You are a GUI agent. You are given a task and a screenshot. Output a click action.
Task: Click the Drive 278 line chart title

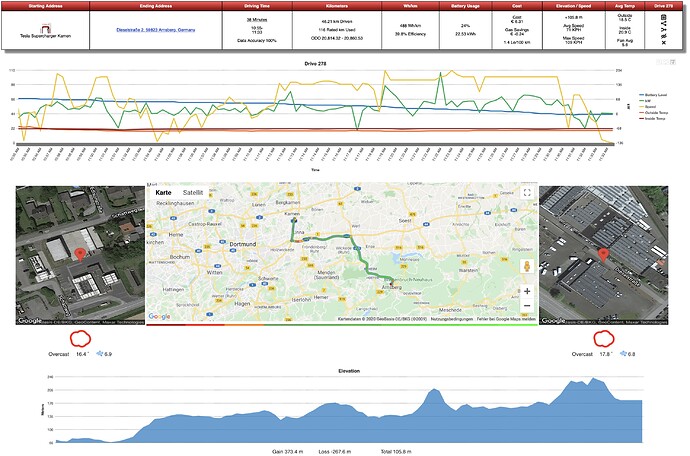(x=316, y=64)
